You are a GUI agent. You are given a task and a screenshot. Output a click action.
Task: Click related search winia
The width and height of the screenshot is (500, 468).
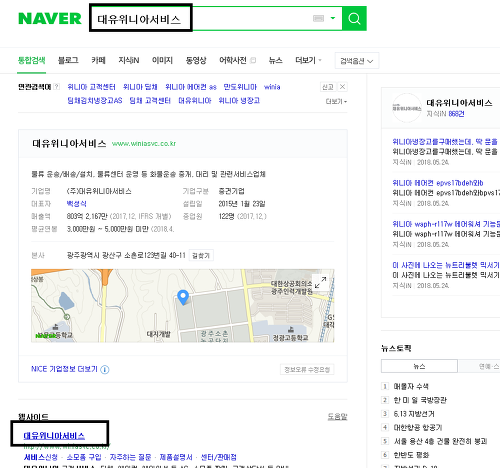click(x=272, y=87)
